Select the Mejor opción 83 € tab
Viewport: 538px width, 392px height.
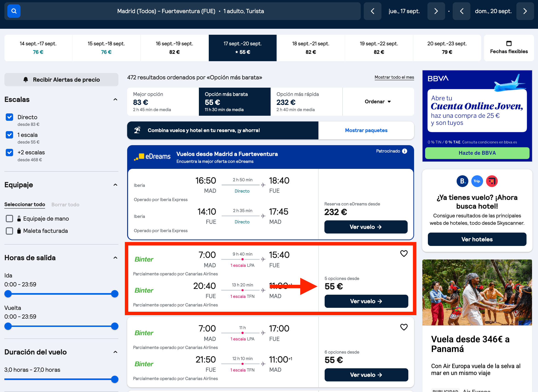click(163, 101)
